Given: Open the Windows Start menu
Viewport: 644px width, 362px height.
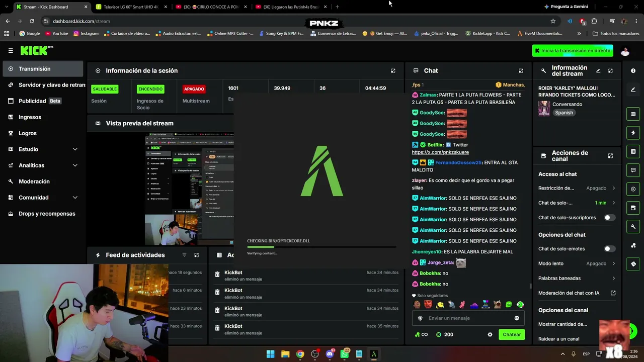Looking at the screenshot, I should [270, 354].
